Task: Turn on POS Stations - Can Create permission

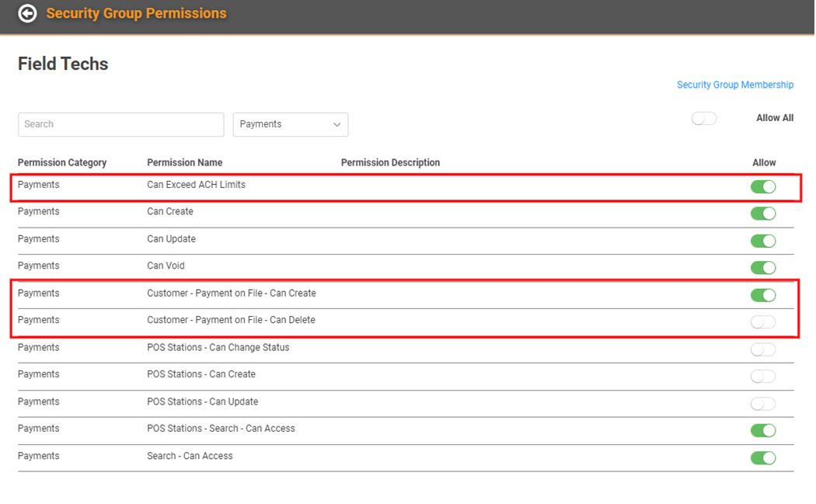Action: tap(762, 376)
